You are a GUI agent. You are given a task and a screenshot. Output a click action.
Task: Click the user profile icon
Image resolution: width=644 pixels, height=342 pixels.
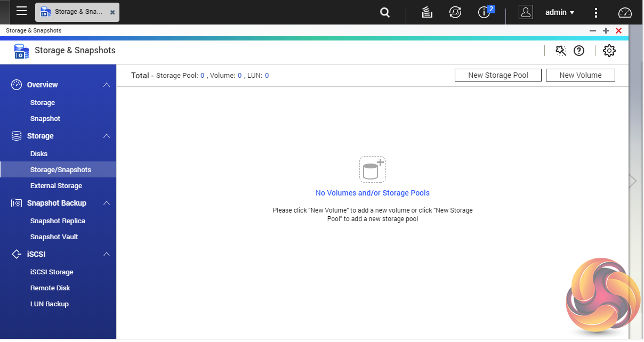click(x=526, y=12)
